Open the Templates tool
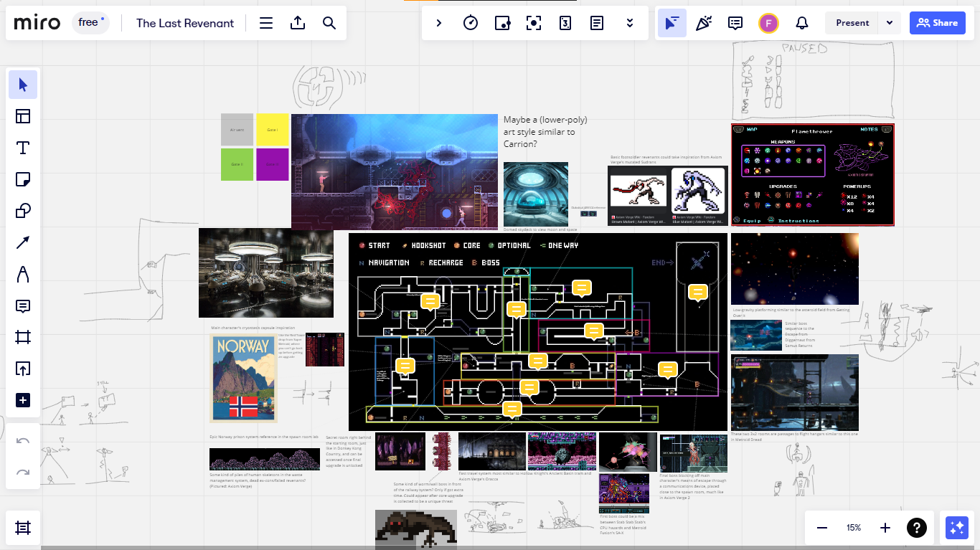 coord(23,116)
